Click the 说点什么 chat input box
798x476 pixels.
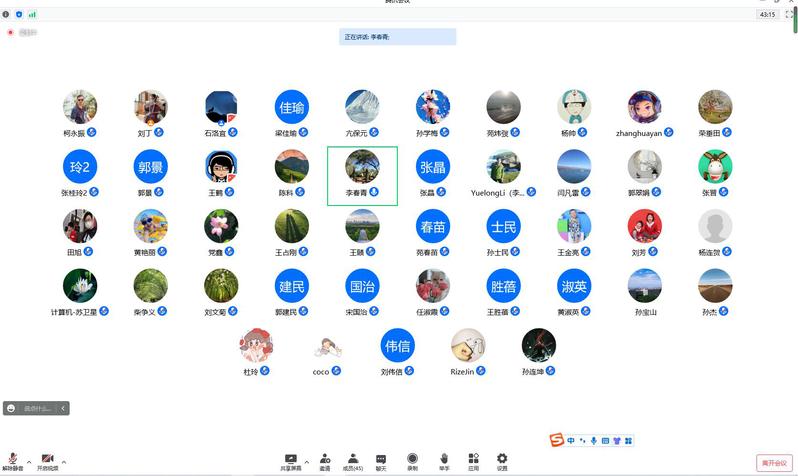click(36, 408)
